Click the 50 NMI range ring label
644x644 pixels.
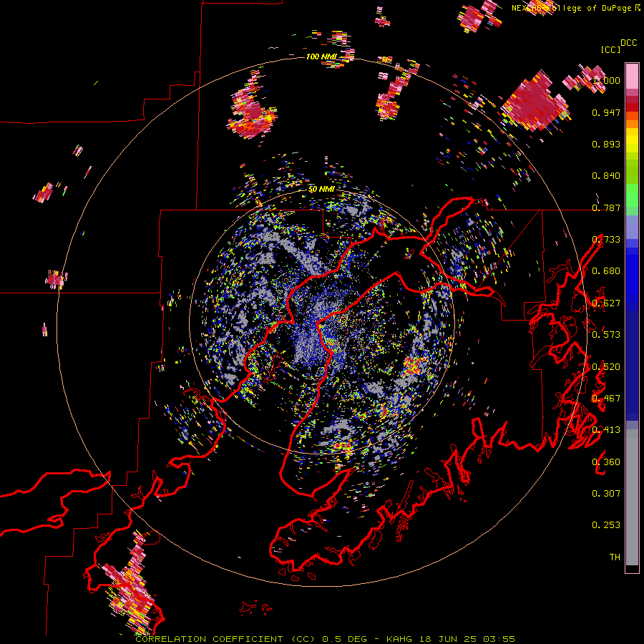[x=321, y=189]
